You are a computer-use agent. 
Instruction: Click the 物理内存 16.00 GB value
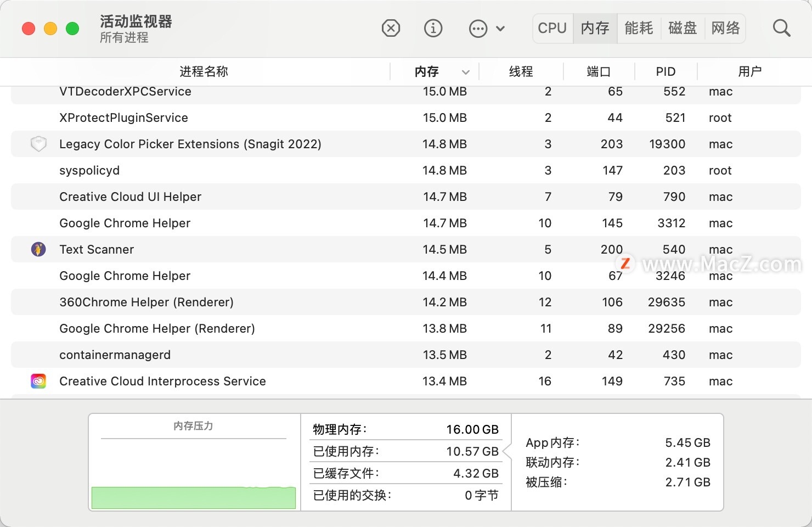[472, 429]
